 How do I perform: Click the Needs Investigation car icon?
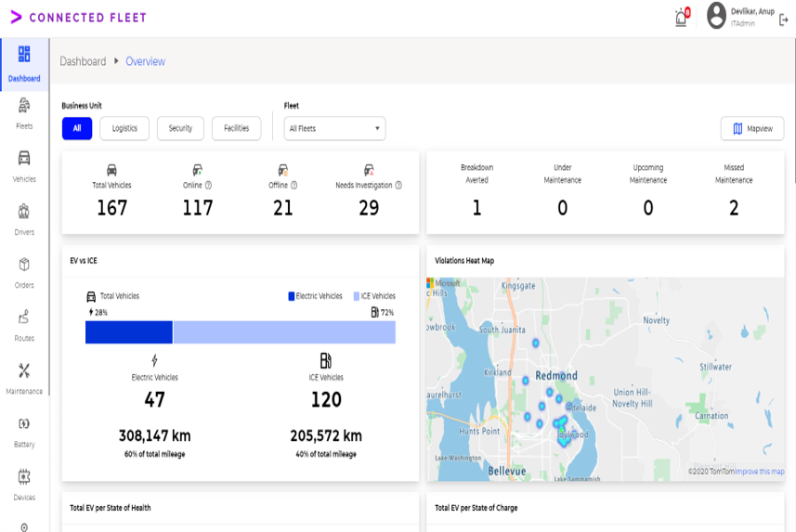tap(369, 170)
